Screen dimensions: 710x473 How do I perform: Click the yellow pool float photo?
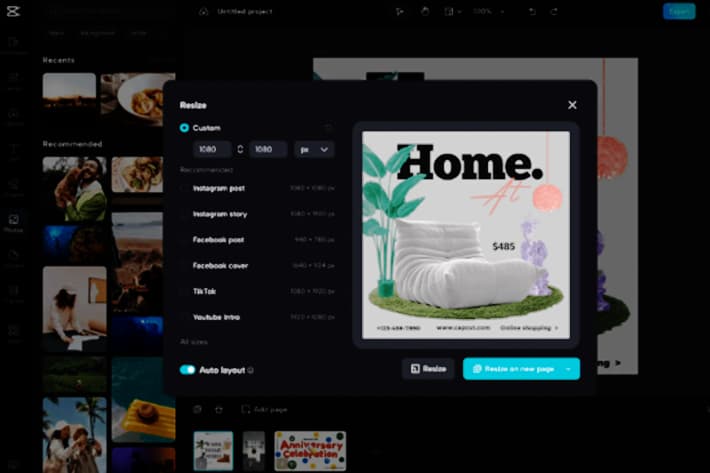point(144,400)
